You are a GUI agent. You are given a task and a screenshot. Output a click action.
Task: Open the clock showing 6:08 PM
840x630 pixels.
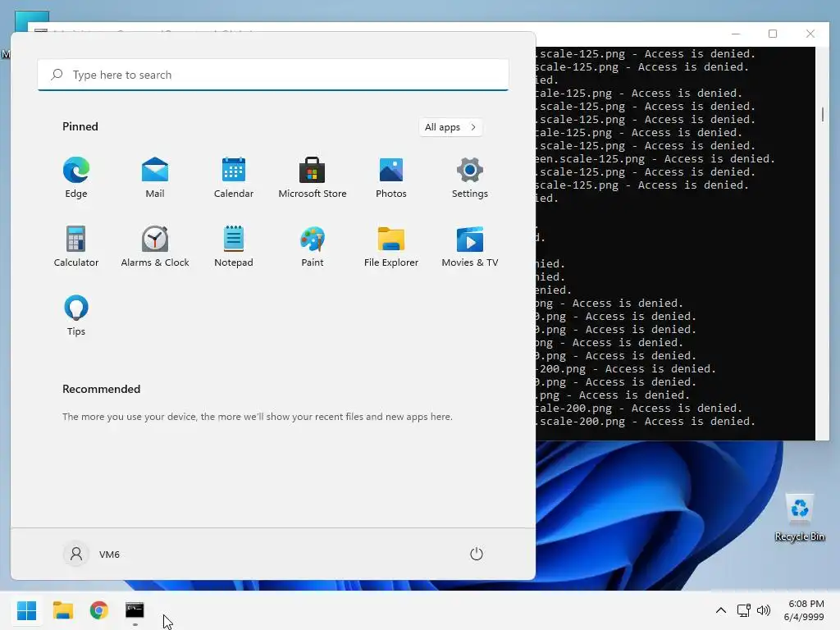[x=804, y=610]
